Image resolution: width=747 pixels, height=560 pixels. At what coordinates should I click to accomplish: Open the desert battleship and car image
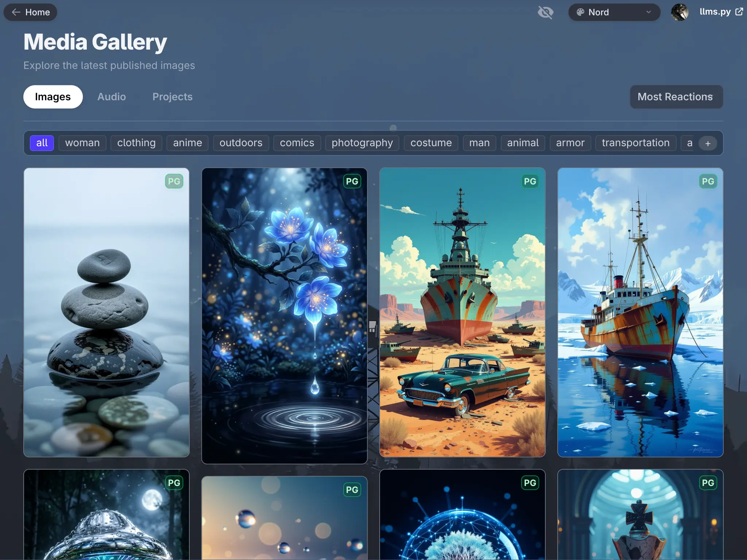tap(462, 312)
